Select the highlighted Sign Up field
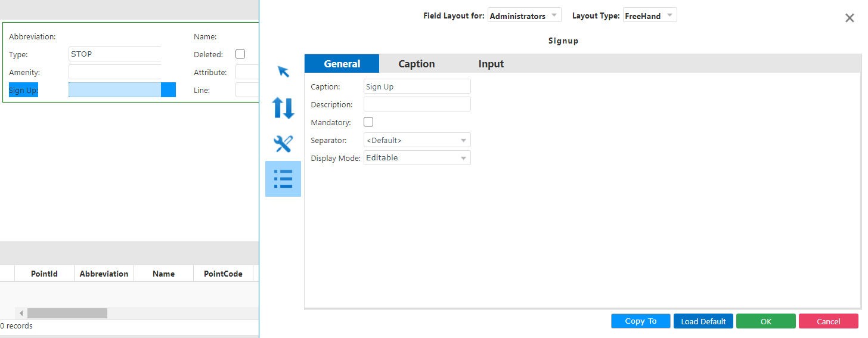Screen dimensions: 868x338 (122, 90)
